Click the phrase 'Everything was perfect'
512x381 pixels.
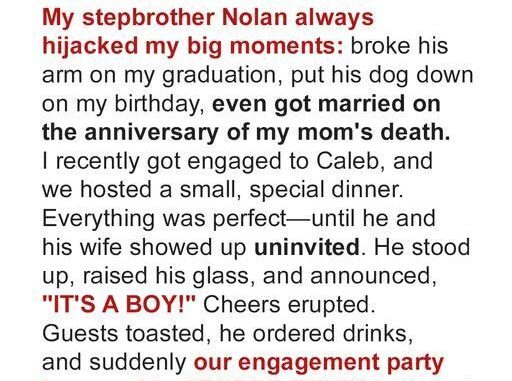pos(164,219)
